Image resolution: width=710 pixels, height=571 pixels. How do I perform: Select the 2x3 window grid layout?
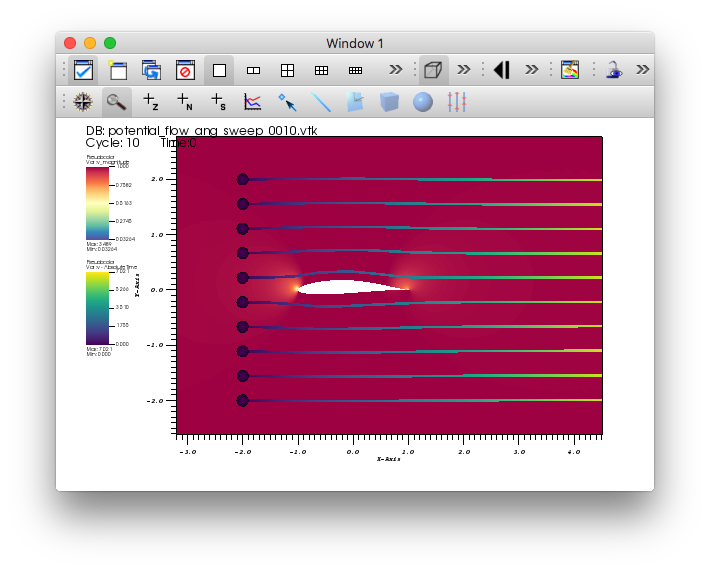321,70
